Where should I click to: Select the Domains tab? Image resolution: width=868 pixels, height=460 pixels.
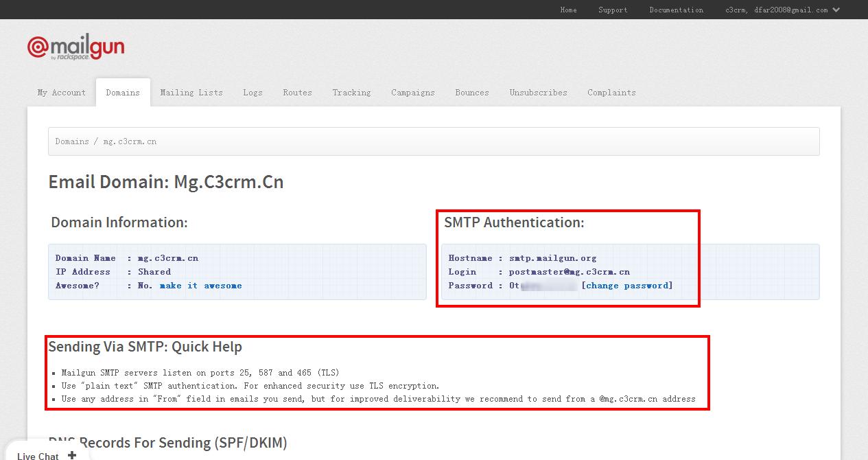click(123, 93)
